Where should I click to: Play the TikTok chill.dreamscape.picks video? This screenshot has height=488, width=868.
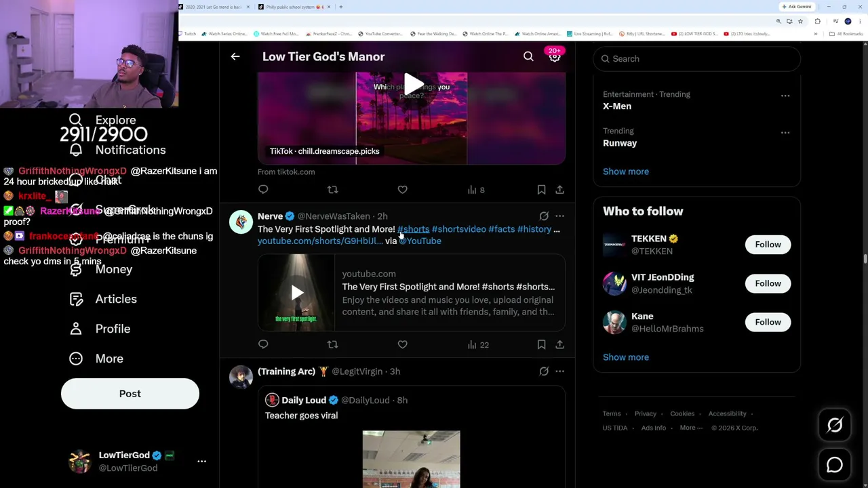click(412, 85)
